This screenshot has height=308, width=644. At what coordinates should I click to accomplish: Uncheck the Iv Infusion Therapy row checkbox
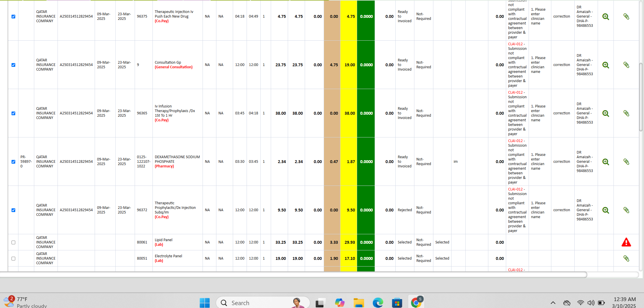13,114
